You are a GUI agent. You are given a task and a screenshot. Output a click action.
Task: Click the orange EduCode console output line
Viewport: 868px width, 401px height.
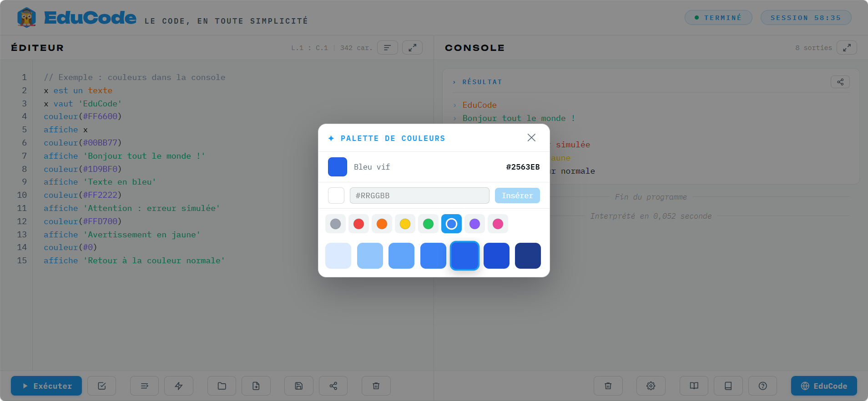click(479, 105)
